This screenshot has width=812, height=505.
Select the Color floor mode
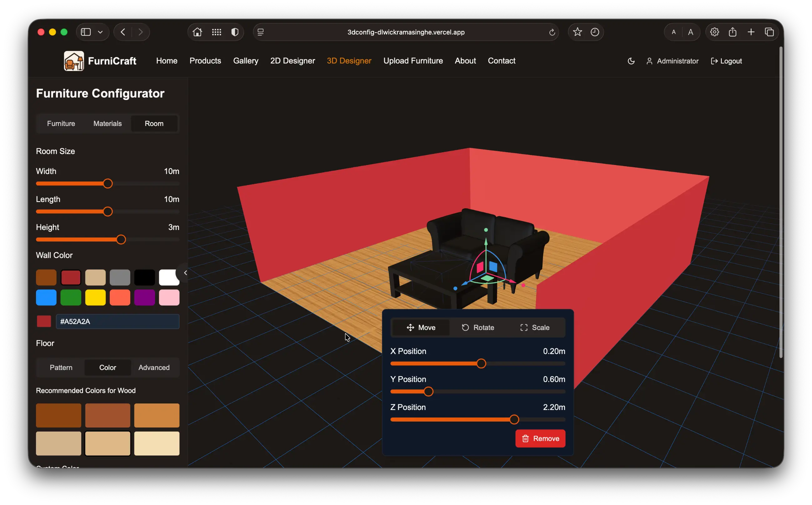click(108, 367)
